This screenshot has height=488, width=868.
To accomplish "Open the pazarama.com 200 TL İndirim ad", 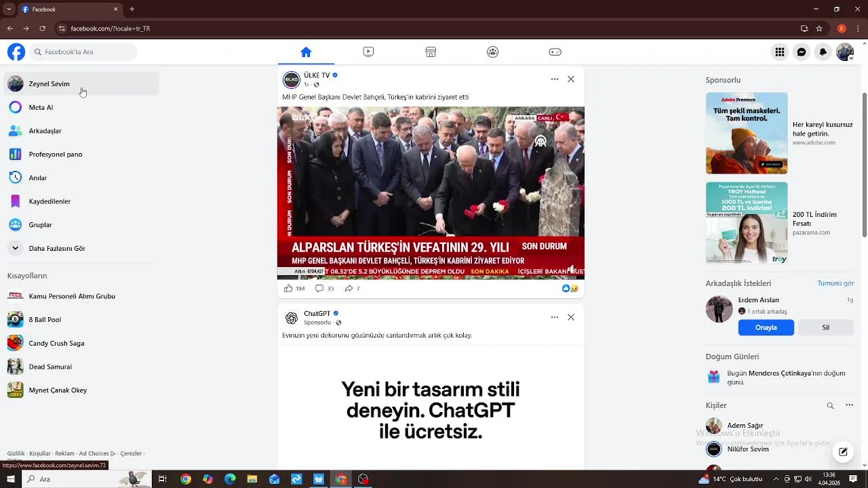I will pos(780,223).
